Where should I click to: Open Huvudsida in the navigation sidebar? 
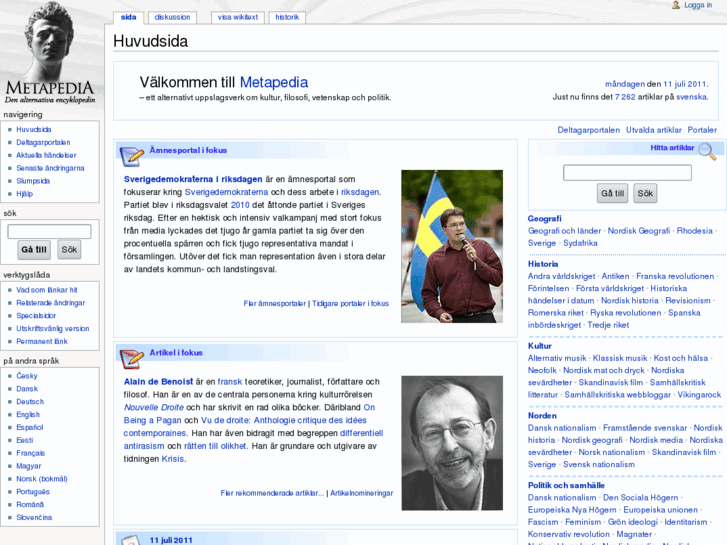pyautogui.click(x=34, y=129)
